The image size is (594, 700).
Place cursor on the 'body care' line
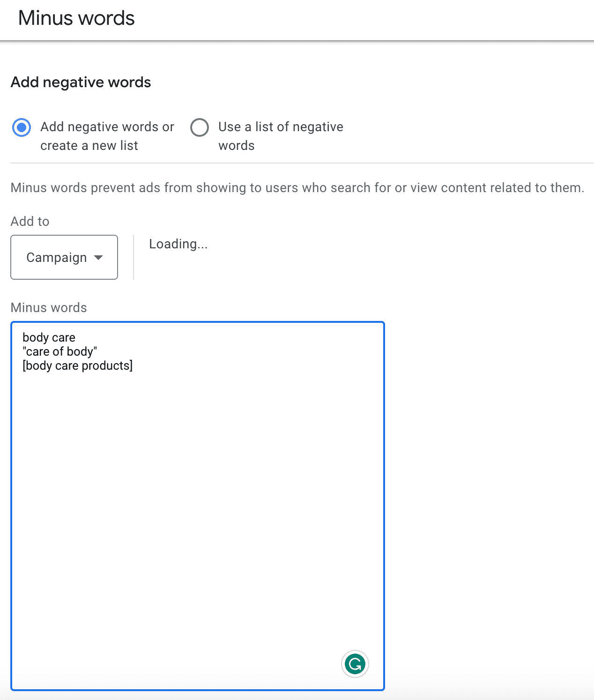49,337
